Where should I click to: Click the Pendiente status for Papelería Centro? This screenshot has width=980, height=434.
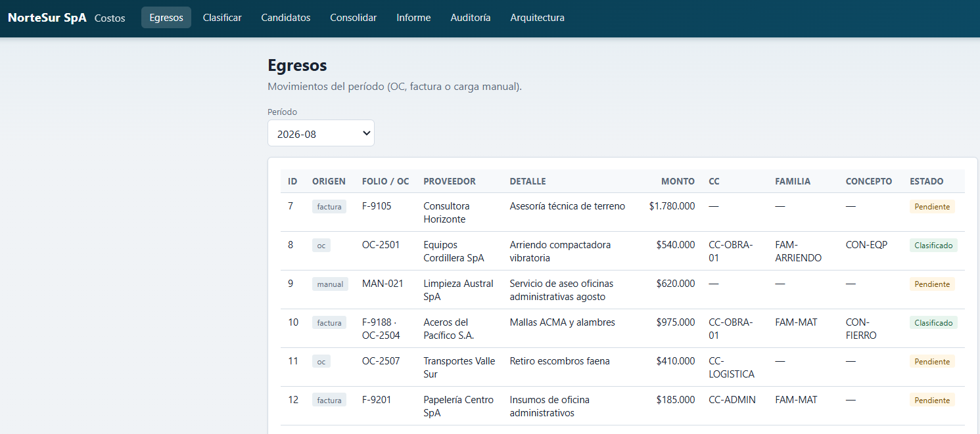tap(932, 401)
